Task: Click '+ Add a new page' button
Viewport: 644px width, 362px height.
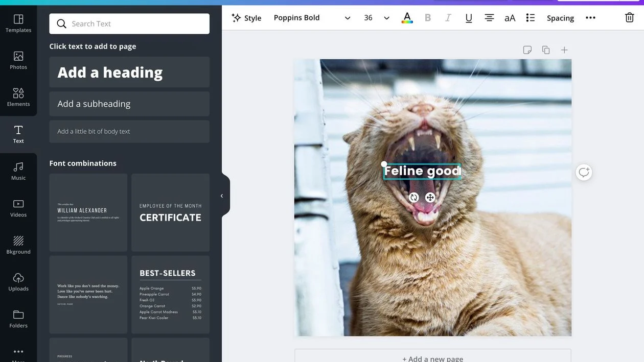Action: click(433, 356)
